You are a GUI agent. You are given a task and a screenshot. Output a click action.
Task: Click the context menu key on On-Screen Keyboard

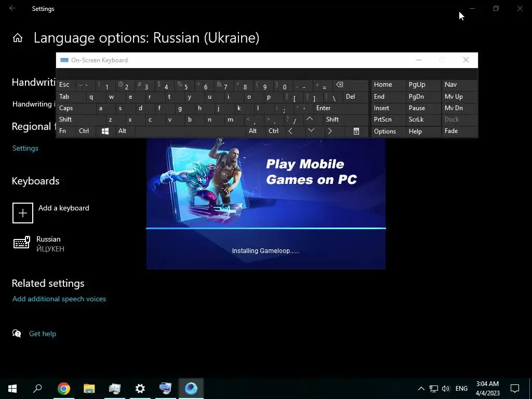[x=356, y=131]
